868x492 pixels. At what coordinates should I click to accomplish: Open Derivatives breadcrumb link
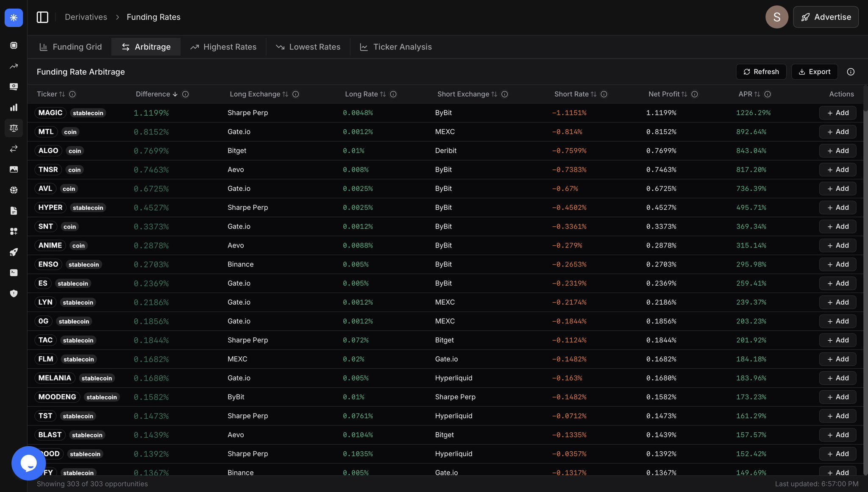(86, 17)
